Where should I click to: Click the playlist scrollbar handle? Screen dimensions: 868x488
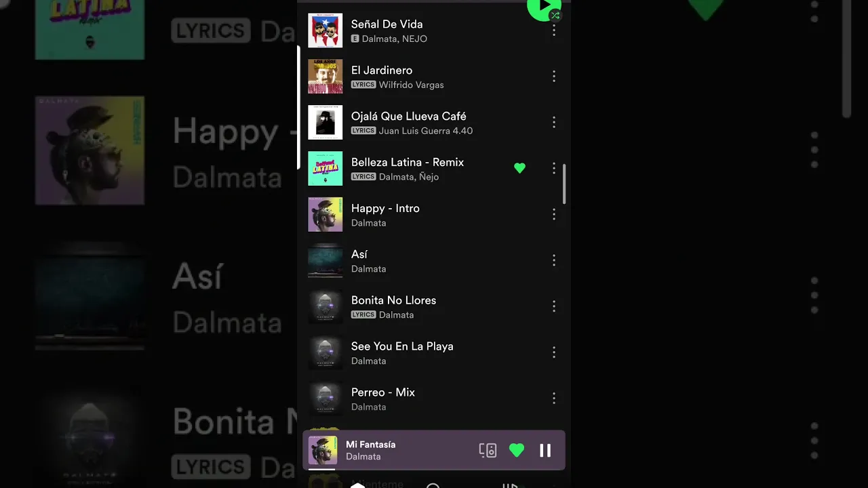click(x=564, y=184)
